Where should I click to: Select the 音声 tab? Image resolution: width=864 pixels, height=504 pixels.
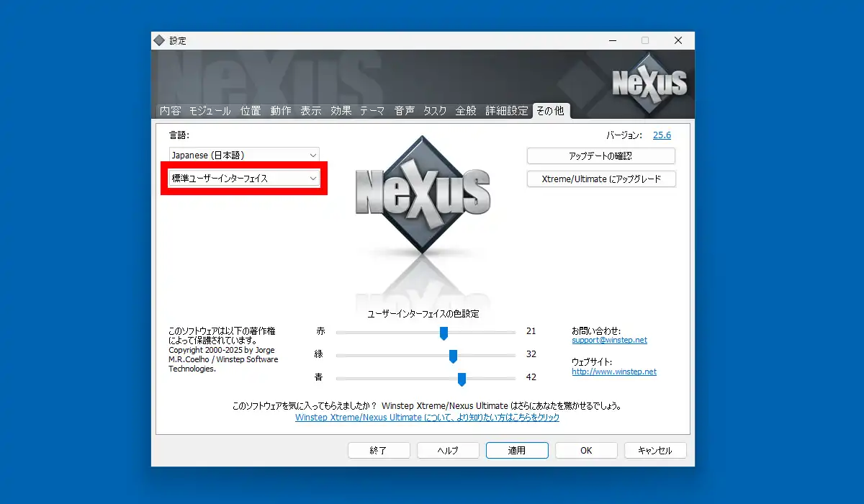pos(405,111)
